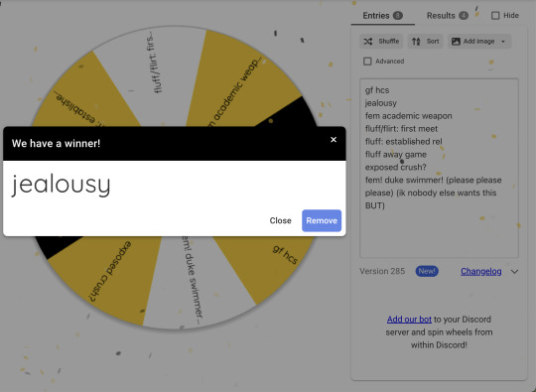Follow the Add our bot link

(x=409, y=320)
